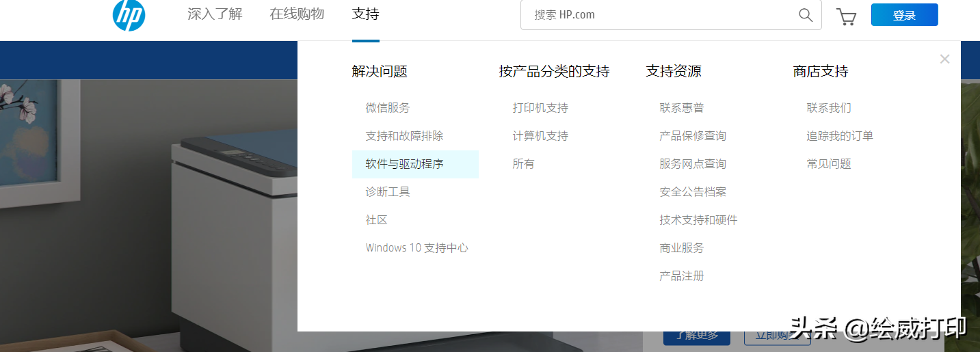Image resolution: width=980 pixels, height=352 pixels.
Task: Click 追踪我的订单 link
Action: (x=840, y=136)
